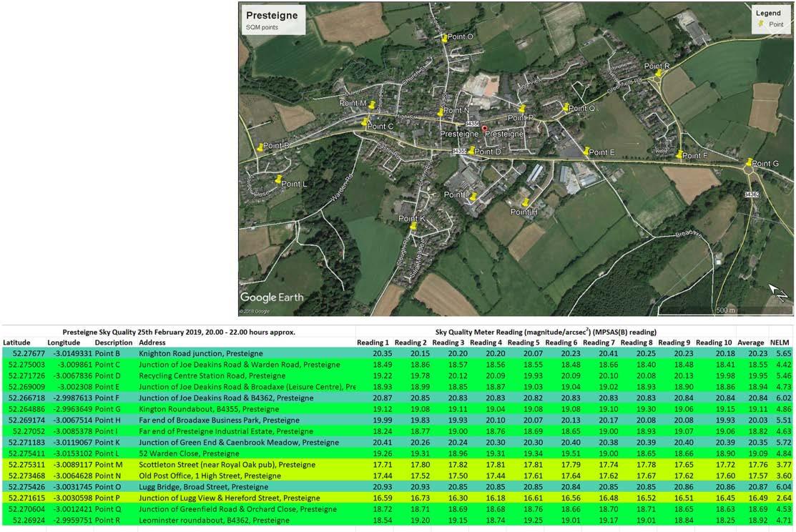Screen dimensions: 796x532
Task: Select the average value 20.87 for Point O
Action: [758, 487]
